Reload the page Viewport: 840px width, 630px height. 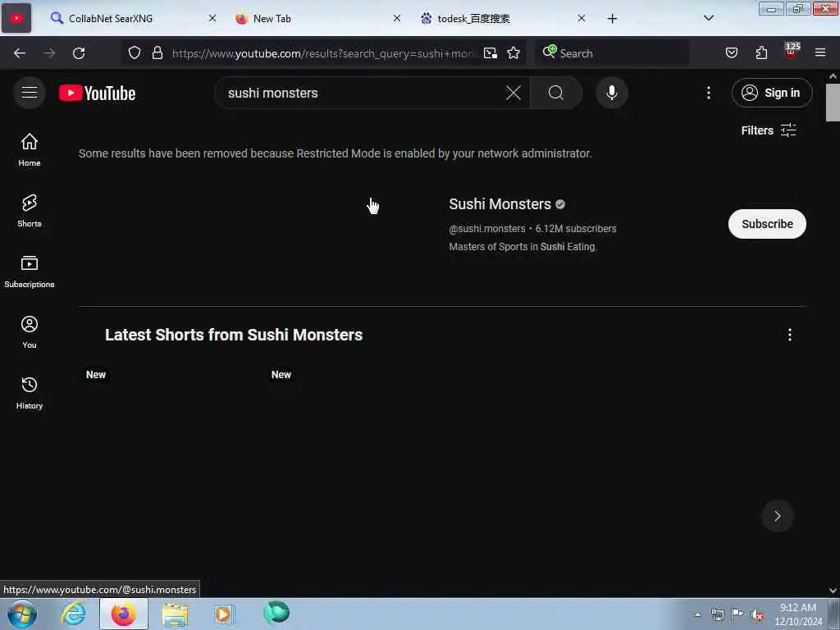pyautogui.click(x=79, y=53)
